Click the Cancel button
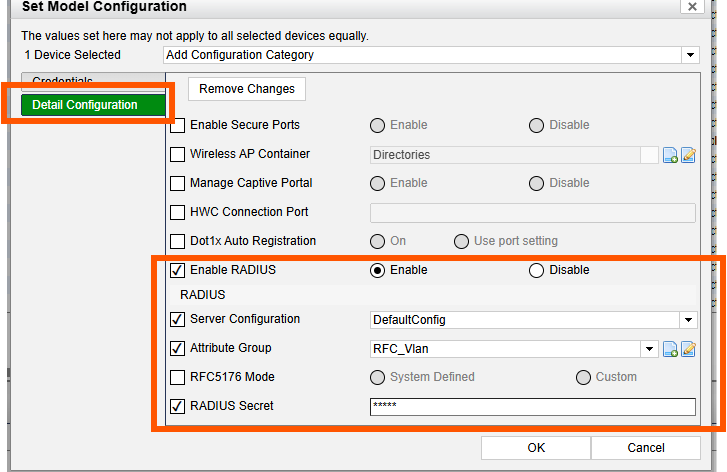The width and height of the screenshot is (727, 472). coord(646,448)
